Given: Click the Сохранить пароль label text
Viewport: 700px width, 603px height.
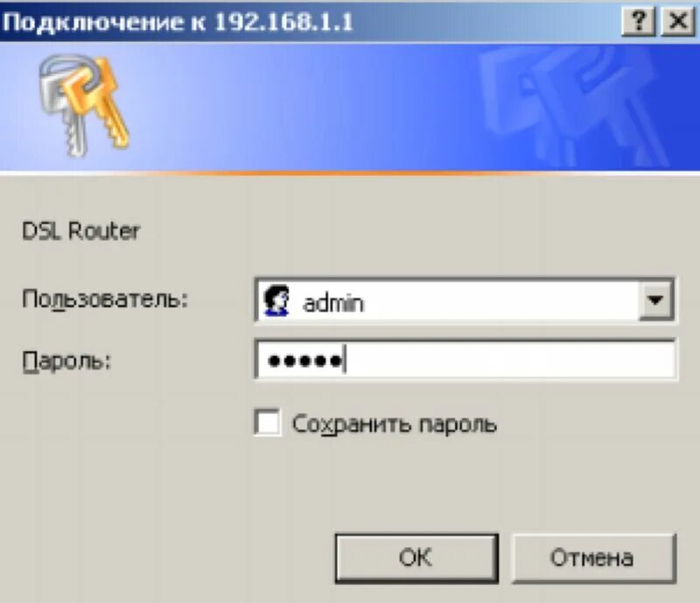Looking at the screenshot, I should click(395, 424).
